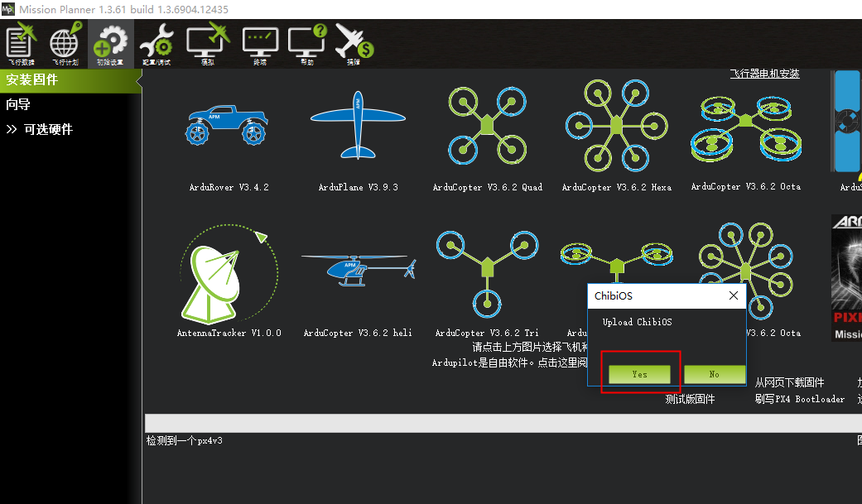Viewport: 862px width, 504px height.
Task: Open the Flight Data (飞行数据) toolbar icon
Action: (x=21, y=43)
